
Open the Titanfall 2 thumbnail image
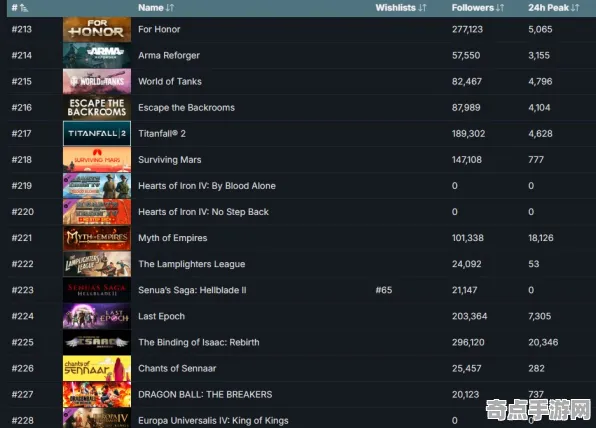97,133
